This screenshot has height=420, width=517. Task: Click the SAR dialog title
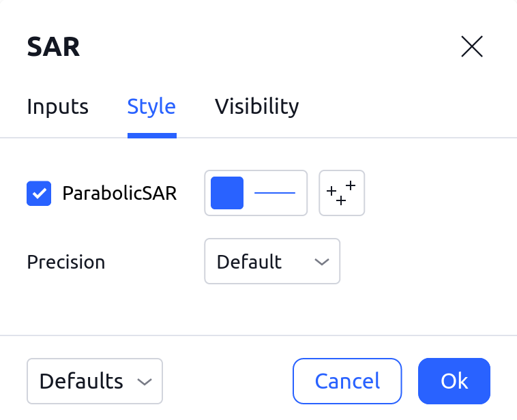coord(53,47)
